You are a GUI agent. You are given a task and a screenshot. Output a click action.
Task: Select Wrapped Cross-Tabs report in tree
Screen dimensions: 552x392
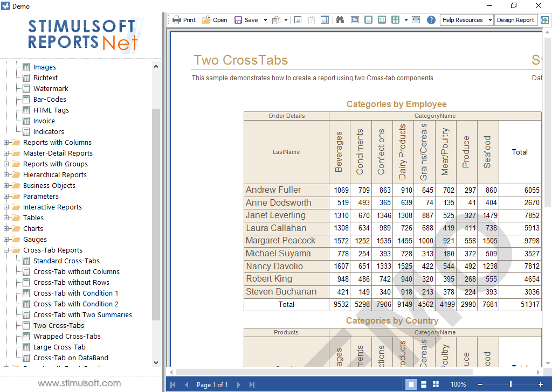pyautogui.click(x=67, y=337)
